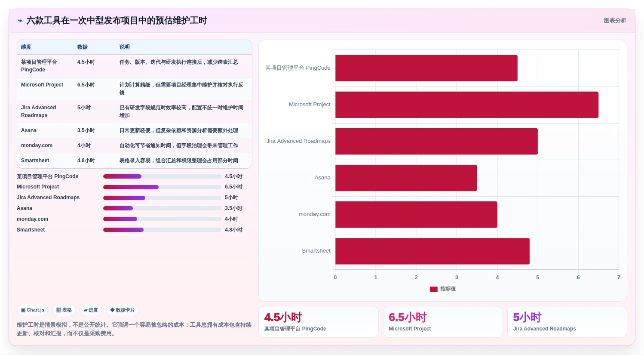Image resolution: width=644 pixels, height=355 pixels.
Task: Click the monday.com label on chart axis
Action: [x=315, y=214]
